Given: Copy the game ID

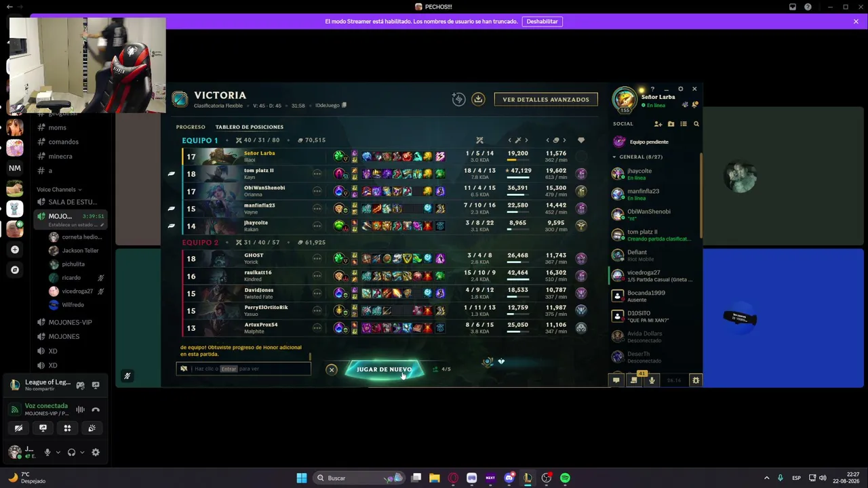Looking at the screenshot, I should pyautogui.click(x=344, y=106).
